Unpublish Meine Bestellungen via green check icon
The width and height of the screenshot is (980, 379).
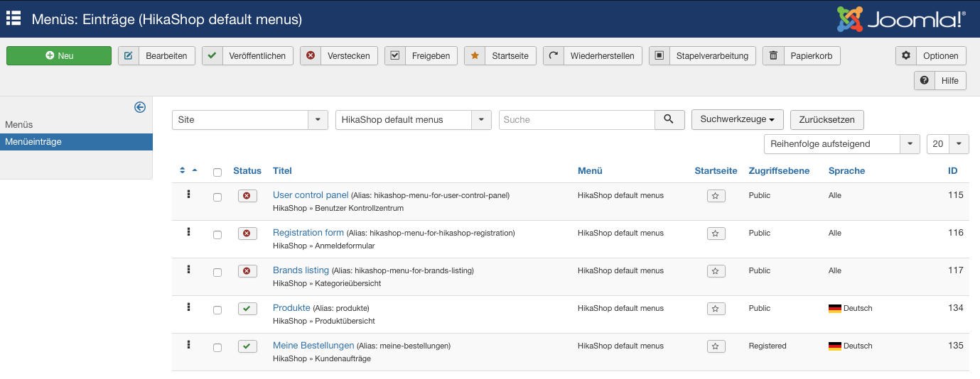[x=247, y=346]
